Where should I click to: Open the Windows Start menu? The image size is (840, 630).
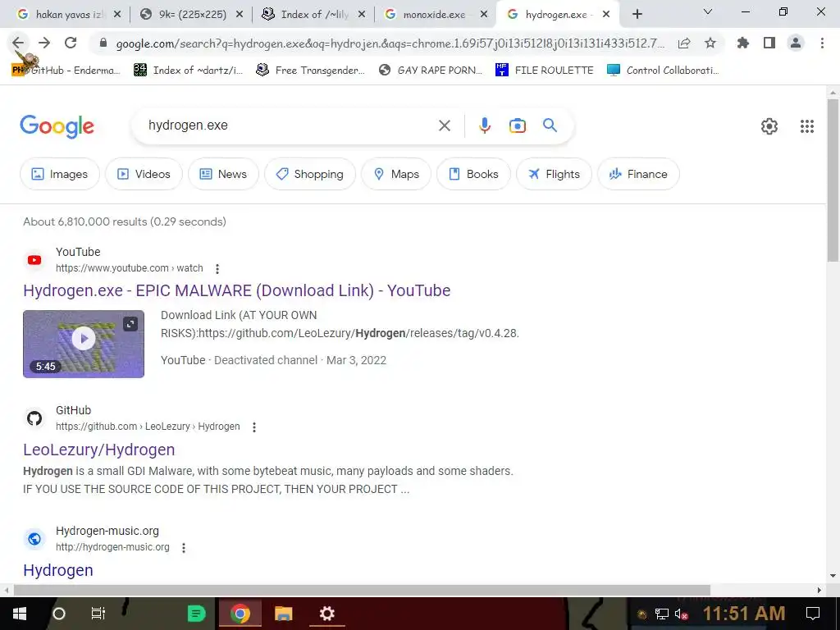point(20,614)
